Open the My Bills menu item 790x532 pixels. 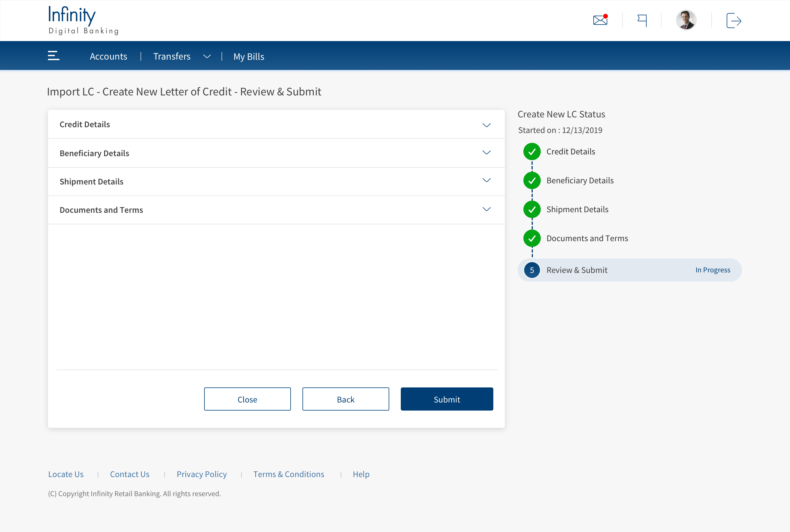click(x=249, y=56)
